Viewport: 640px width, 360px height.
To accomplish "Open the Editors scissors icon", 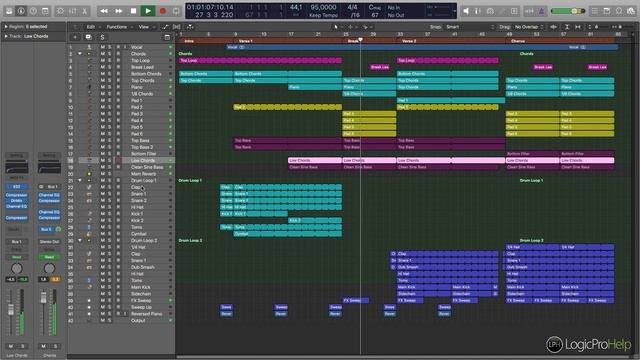I will [85, 11].
